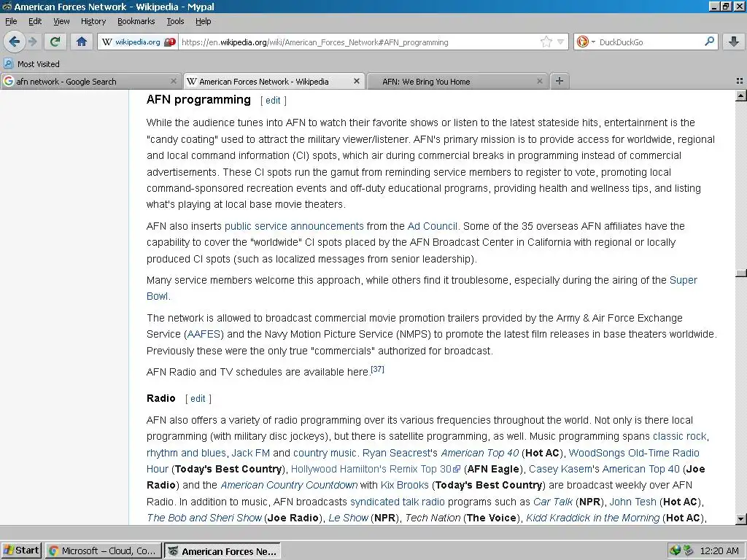Open a new tab with plus button

[560, 82]
